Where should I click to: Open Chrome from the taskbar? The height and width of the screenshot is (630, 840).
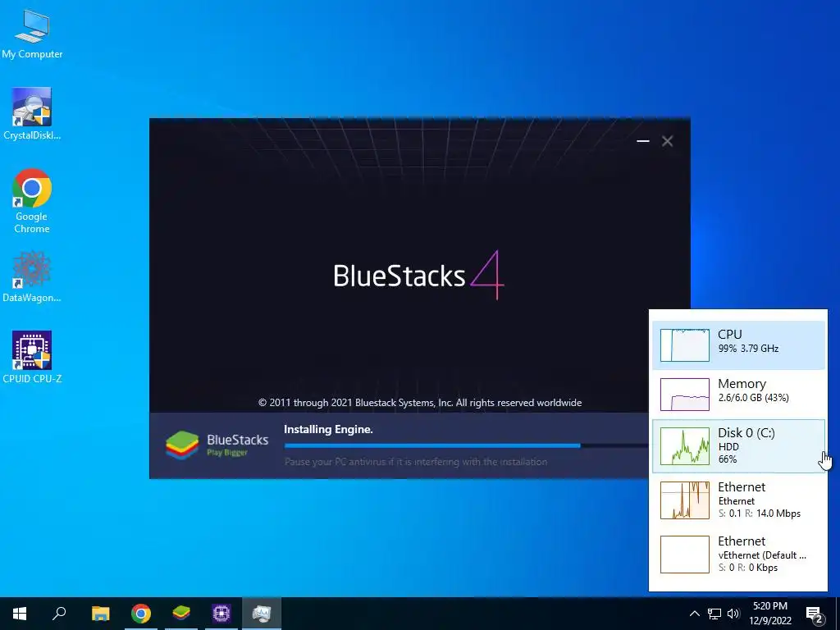pos(141,614)
